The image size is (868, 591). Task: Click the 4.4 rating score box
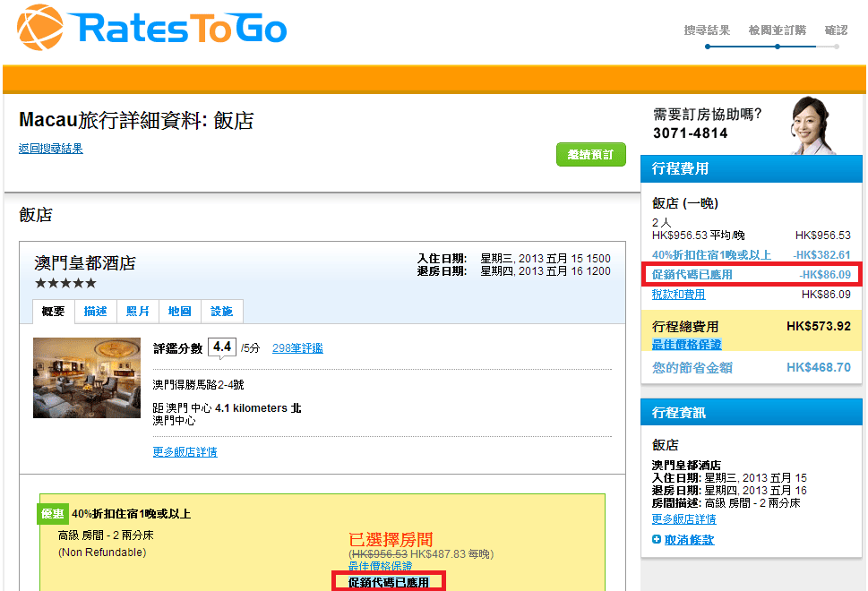pos(222,347)
